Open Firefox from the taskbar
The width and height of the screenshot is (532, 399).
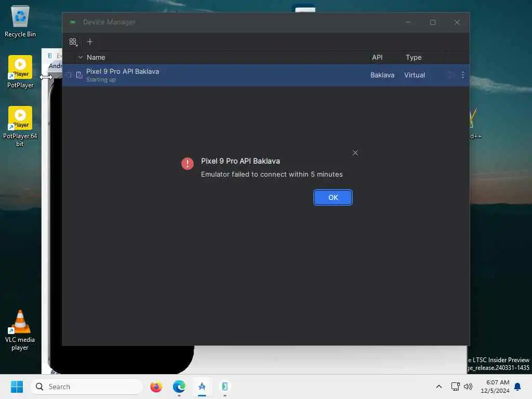coord(156,387)
